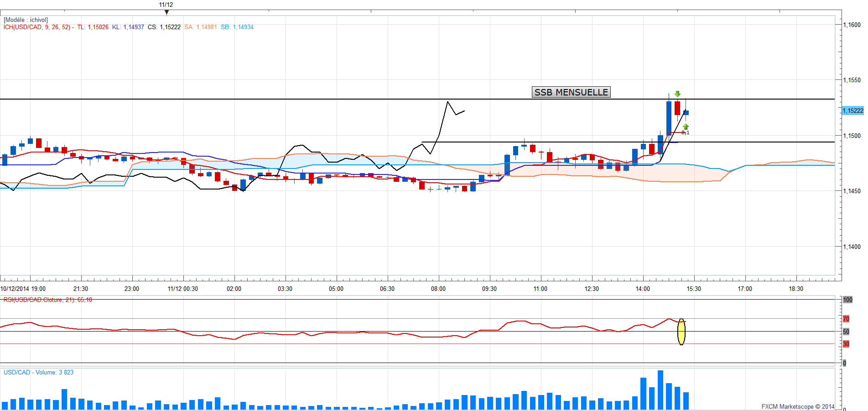Click the TL: 1,15026 Tenkan value
The width and height of the screenshot is (868, 411).
coord(93,27)
